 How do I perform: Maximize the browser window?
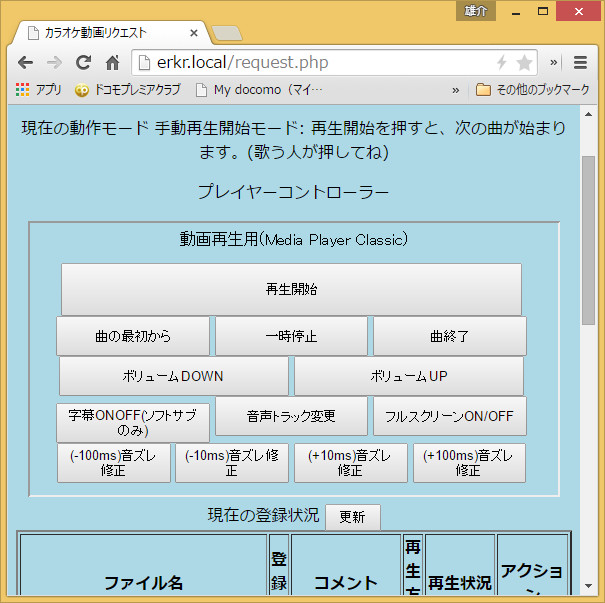(543, 11)
